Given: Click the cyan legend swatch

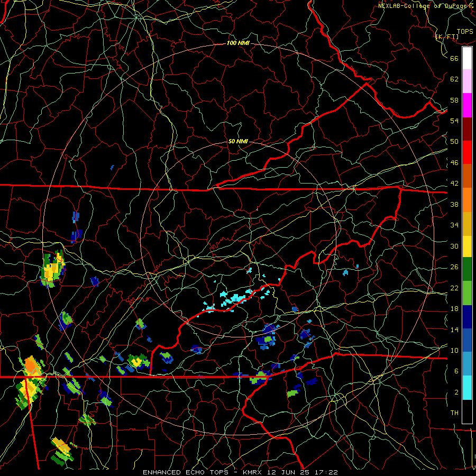Looking at the screenshot, I should coord(467,388).
